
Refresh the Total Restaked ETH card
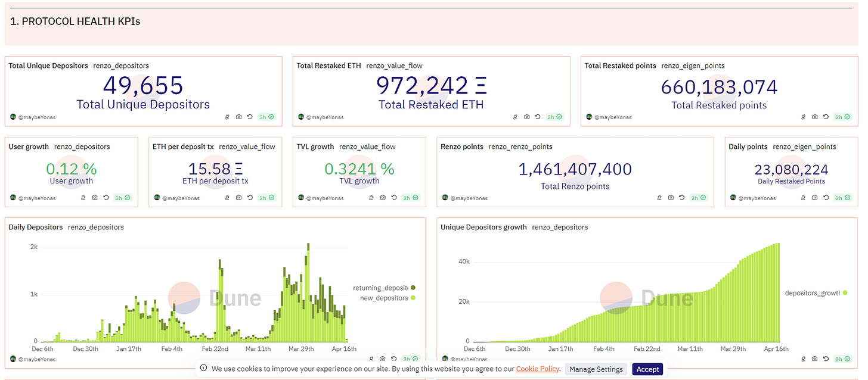pos(538,117)
